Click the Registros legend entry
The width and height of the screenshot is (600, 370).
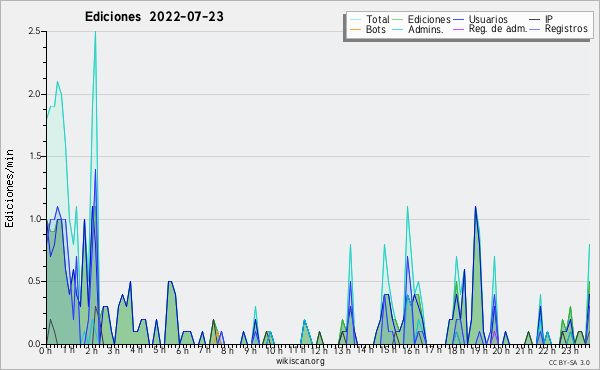click(x=559, y=29)
